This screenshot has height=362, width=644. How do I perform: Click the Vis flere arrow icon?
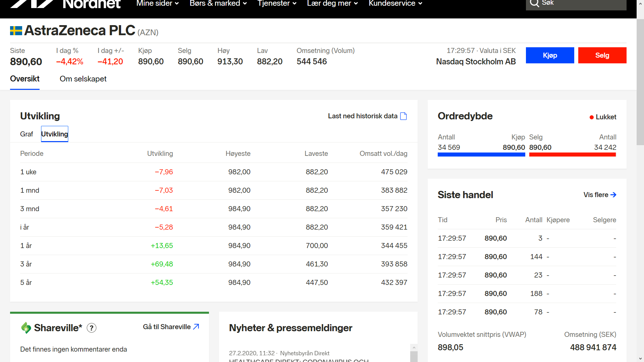613,195
